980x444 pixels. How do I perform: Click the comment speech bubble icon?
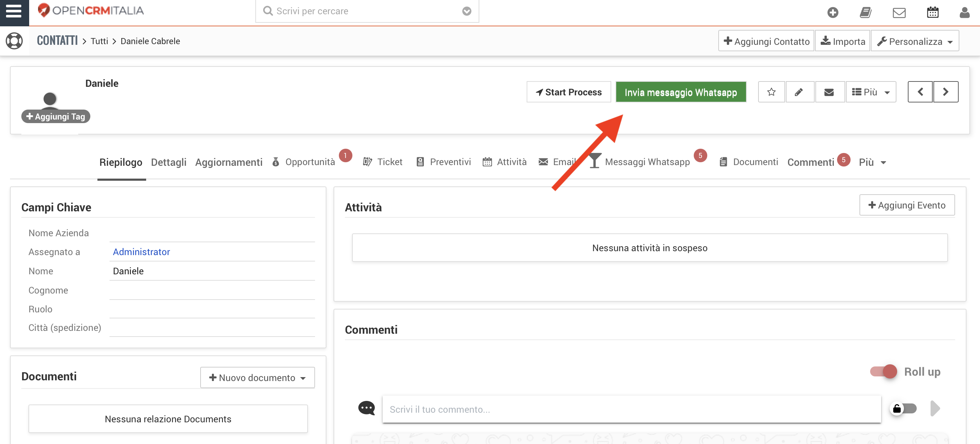point(366,408)
